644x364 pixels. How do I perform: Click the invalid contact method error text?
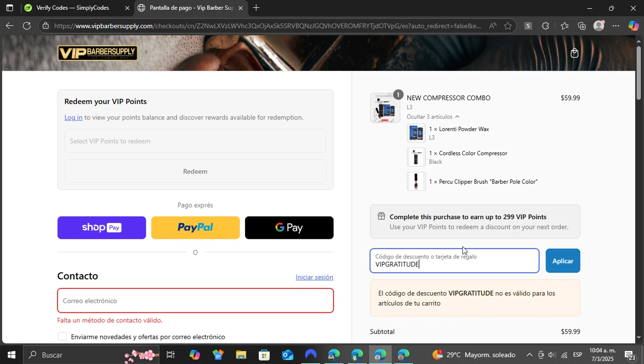pyautogui.click(x=110, y=320)
